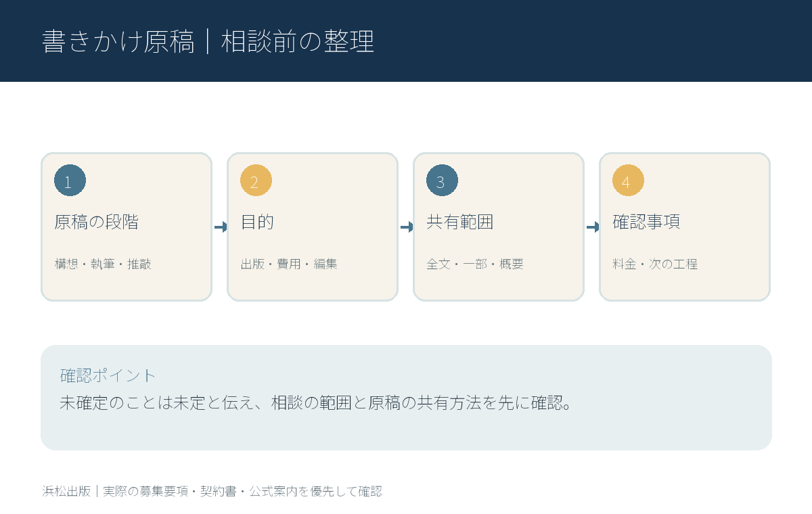This screenshot has width=812, height=514.
Task: Click the heading 共有範囲
Action: tap(460, 222)
